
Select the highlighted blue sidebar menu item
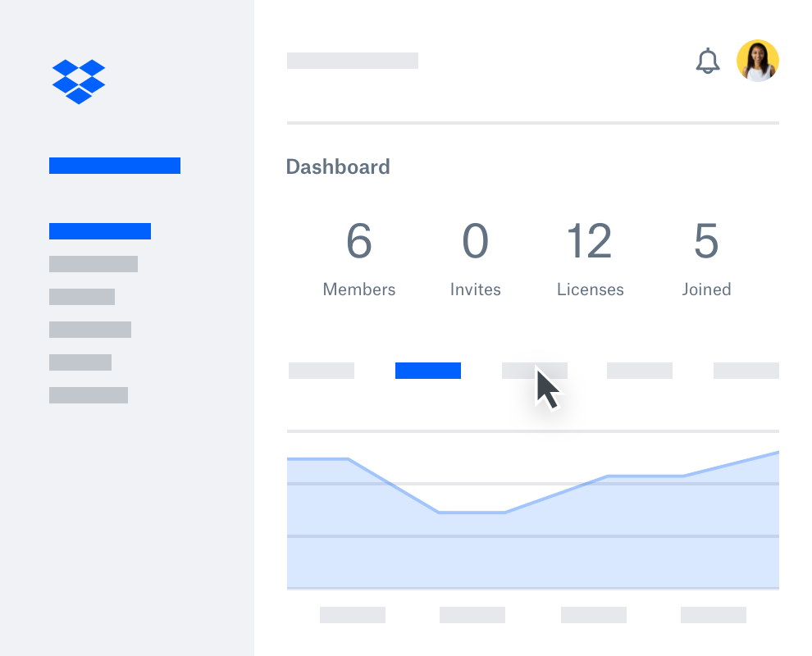coord(100,231)
